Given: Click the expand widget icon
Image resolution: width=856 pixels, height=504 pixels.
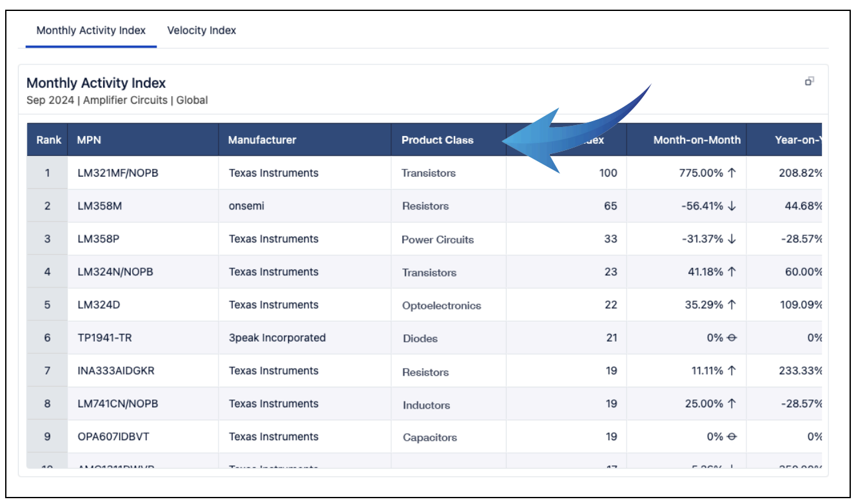Looking at the screenshot, I should click(x=809, y=81).
